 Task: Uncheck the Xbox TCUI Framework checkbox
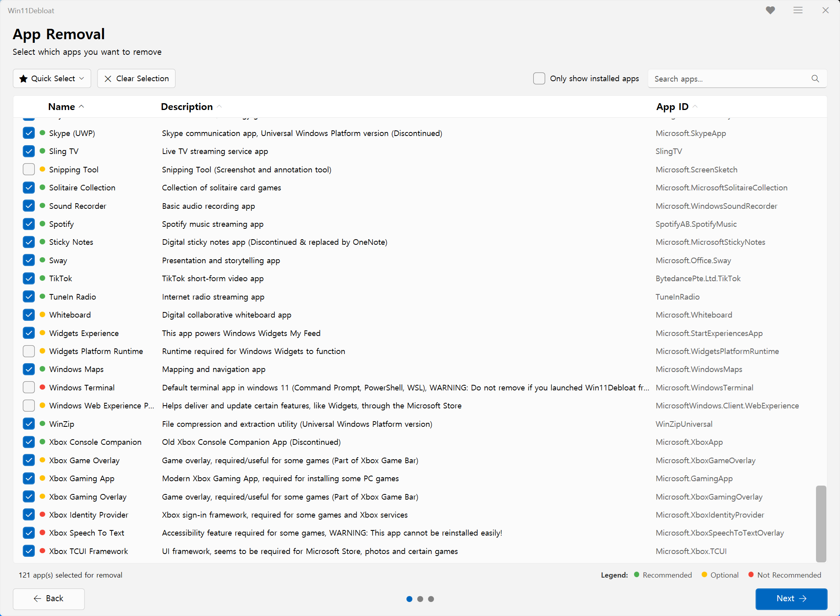pos(29,551)
